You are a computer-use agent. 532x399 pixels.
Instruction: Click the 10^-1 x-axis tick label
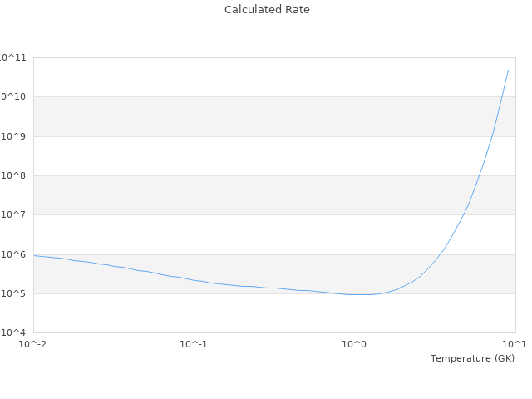(194, 344)
